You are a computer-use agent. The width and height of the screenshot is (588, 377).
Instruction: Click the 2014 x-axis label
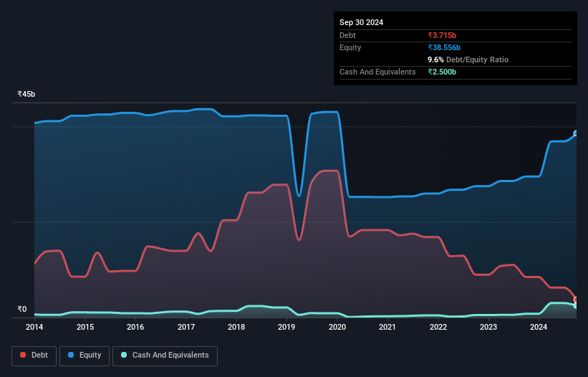(34, 327)
